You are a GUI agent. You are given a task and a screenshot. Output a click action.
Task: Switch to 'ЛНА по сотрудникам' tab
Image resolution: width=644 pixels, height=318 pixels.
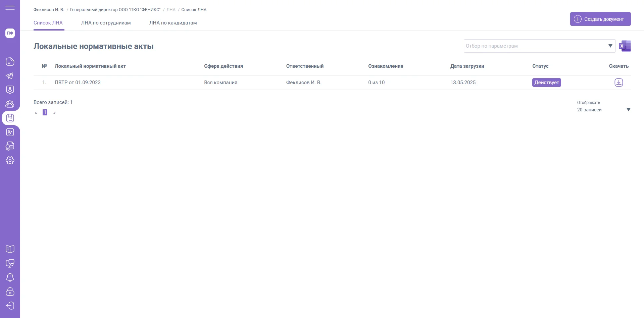tap(106, 23)
